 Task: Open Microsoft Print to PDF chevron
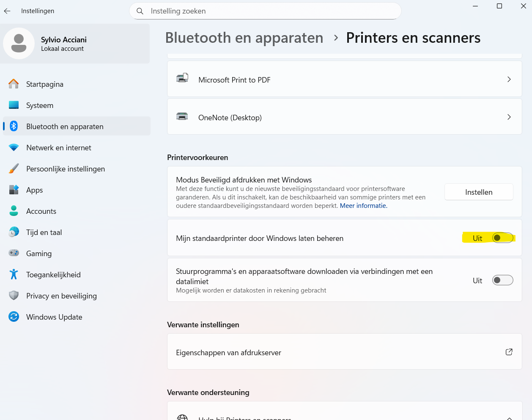(509, 79)
